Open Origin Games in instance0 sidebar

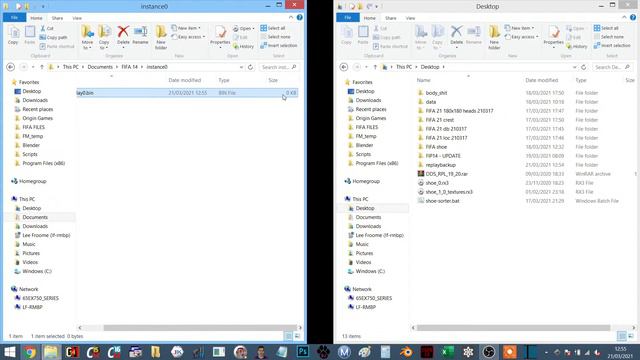pos(38,118)
